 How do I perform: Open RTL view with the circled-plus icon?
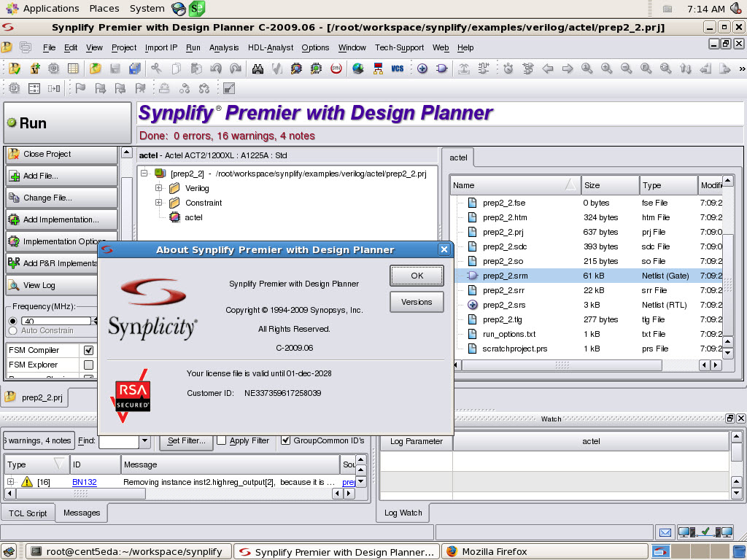(422, 69)
